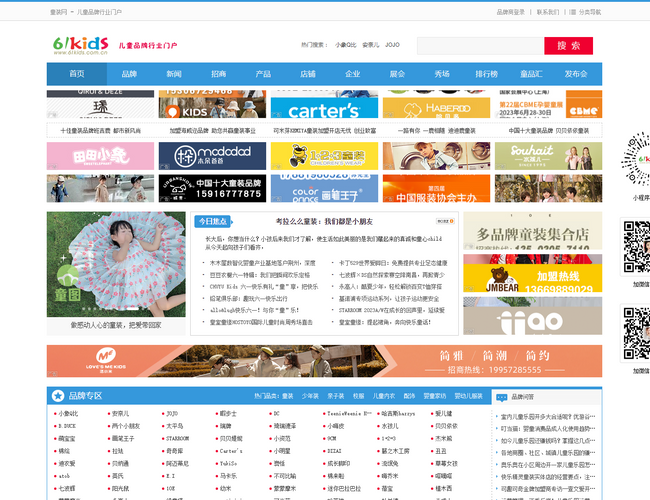Open brand link 水孩儿 in brand list
Viewport: 650px width, 500px height.
(390, 426)
